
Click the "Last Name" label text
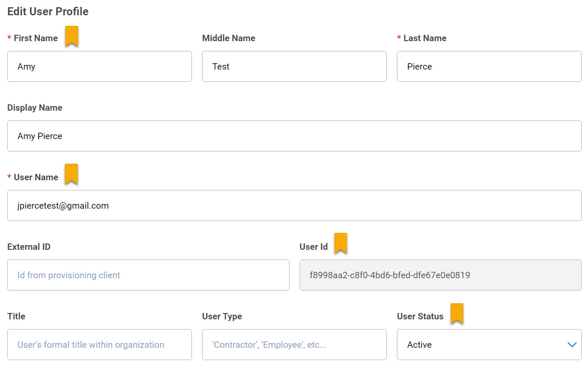(425, 38)
